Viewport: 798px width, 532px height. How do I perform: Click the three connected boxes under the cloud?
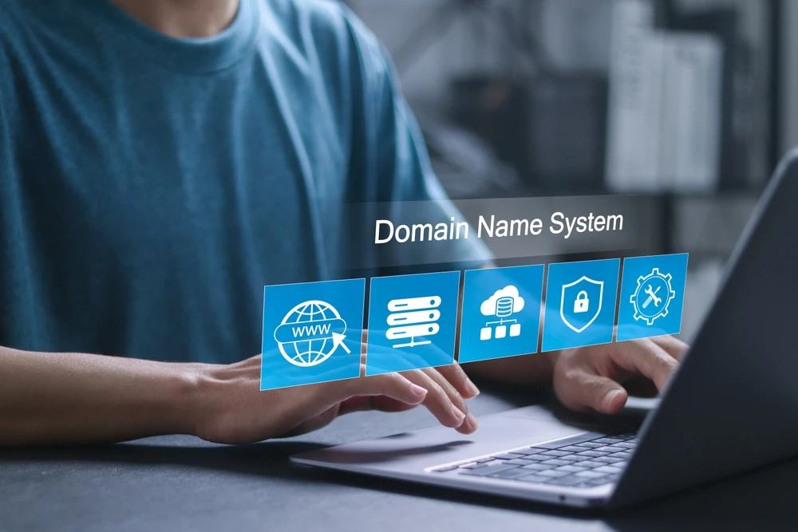(501, 331)
